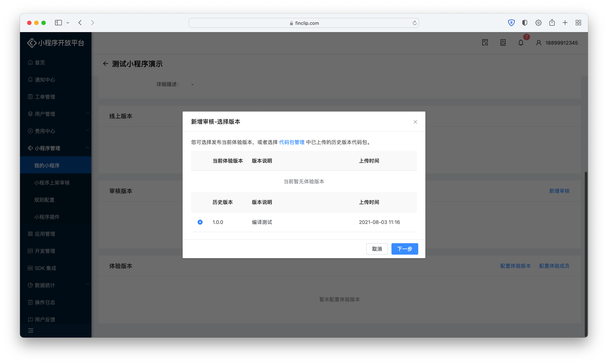
Task: Reload the page with refresh icon
Action: pos(414,23)
